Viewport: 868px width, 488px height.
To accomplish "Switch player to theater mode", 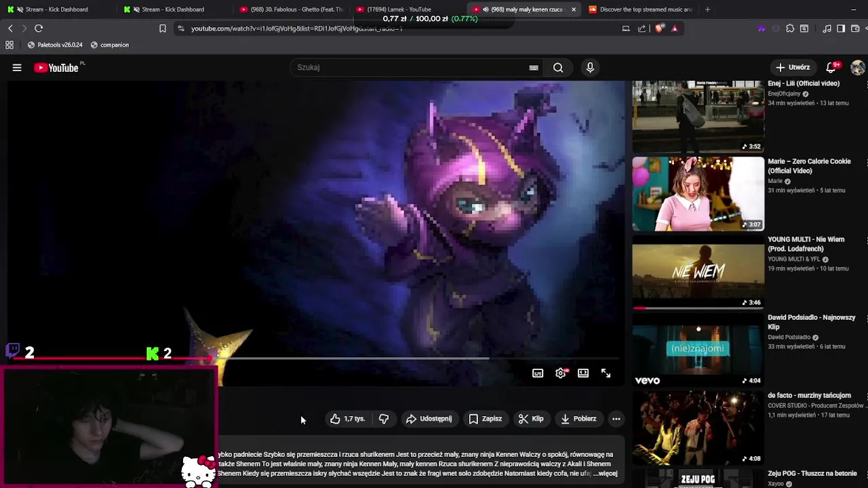I will (x=583, y=373).
